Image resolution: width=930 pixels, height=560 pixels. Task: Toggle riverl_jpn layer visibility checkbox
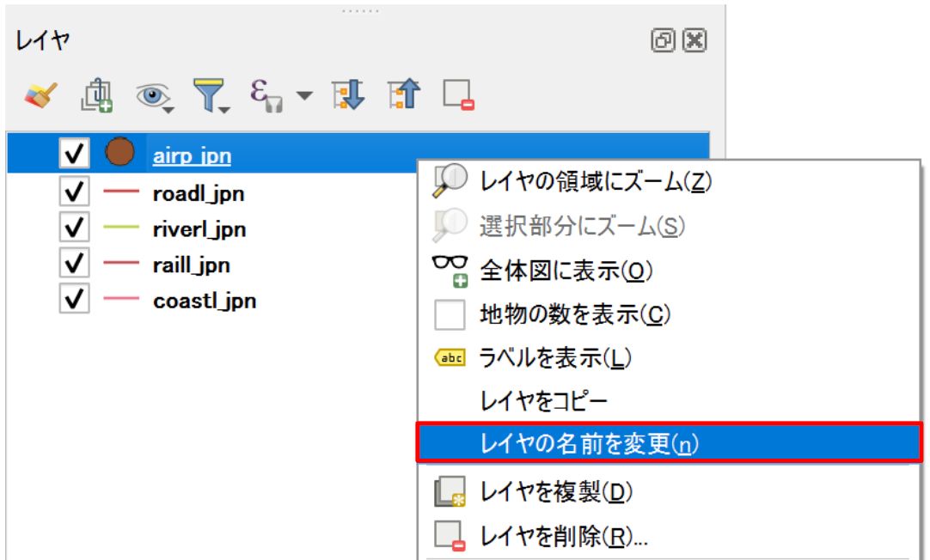coord(74,227)
